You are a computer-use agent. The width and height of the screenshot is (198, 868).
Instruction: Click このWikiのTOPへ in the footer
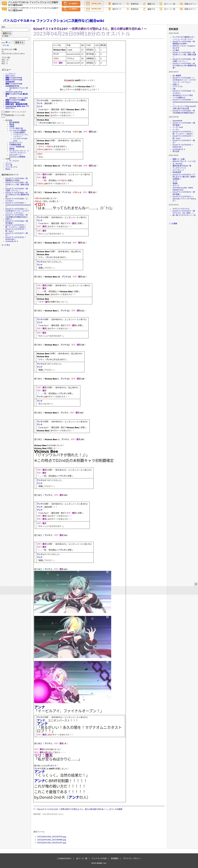64,858
